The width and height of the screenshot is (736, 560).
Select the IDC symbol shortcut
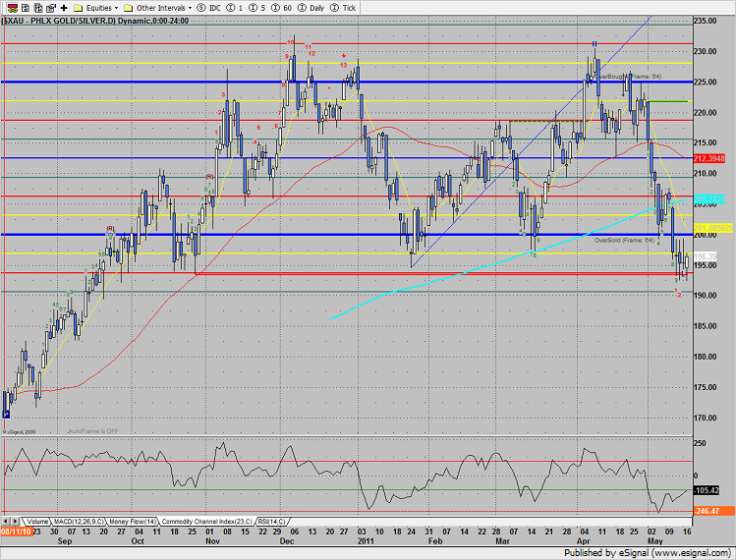point(209,8)
